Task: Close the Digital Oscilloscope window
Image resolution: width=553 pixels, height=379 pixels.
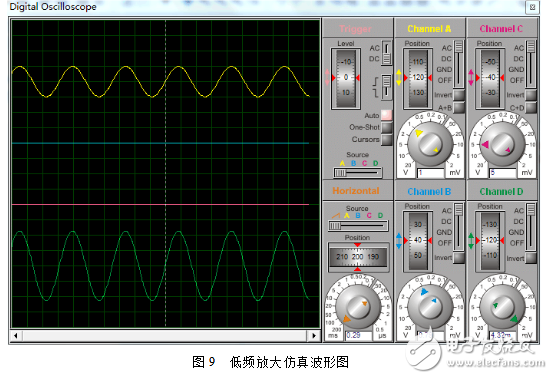Action: [533, 7]
